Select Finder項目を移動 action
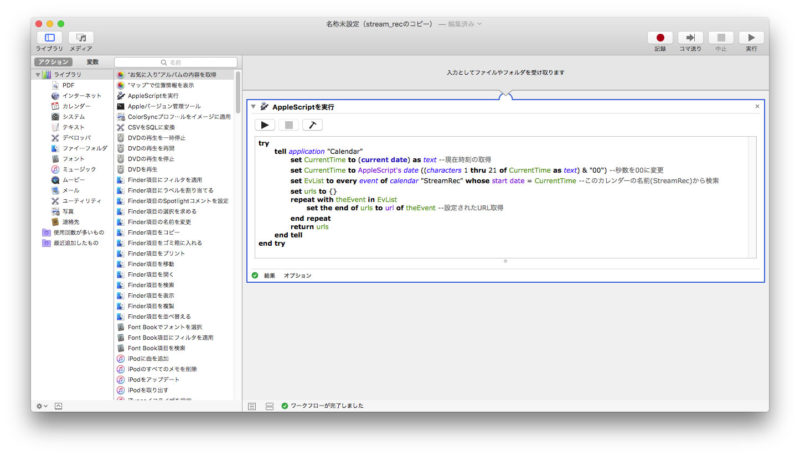Image resolution: width=800 pixels, height=456 pixels. click(145, 264)
